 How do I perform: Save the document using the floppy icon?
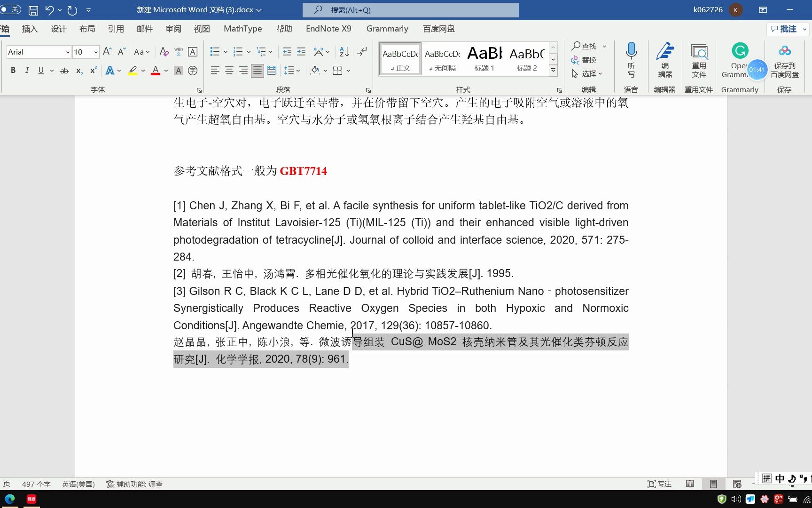pos(33,10)
